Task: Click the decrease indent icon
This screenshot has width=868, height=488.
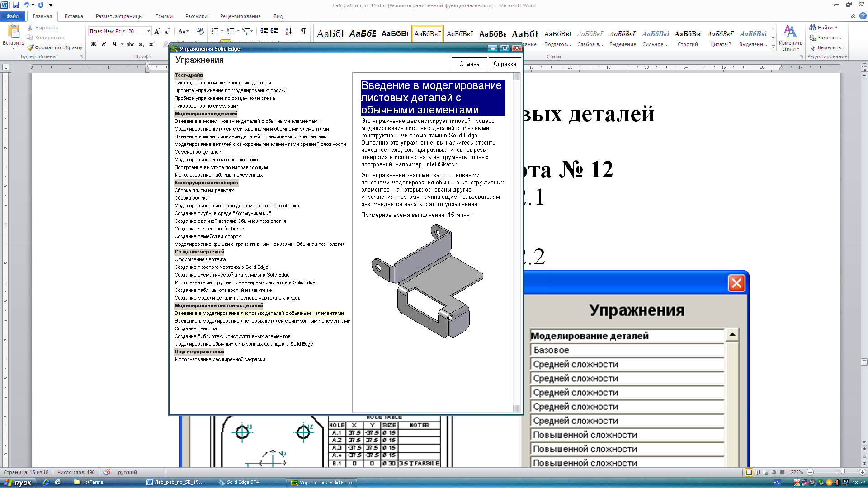Action: [264, 31]
